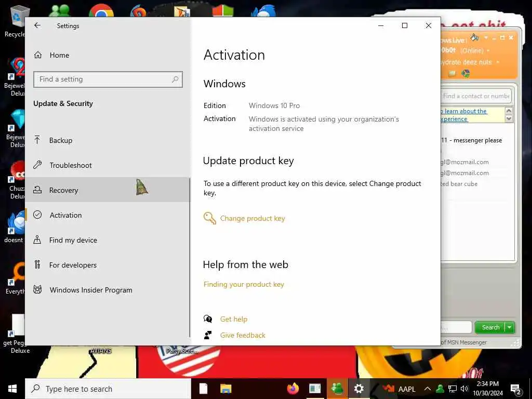Open the volume tray icon
This screenshot has height=399, width=532.
464,389
